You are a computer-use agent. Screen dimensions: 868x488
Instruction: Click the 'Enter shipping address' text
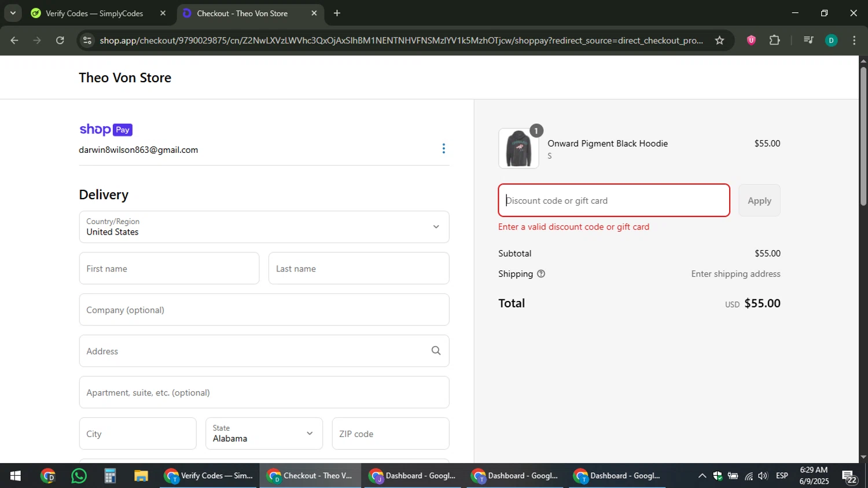pyautogui.click(x=735, y=274)
